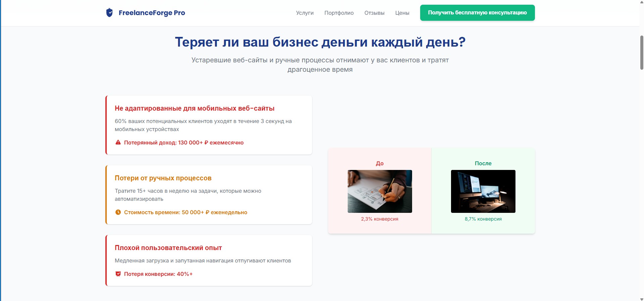Viewport: 644px width, 301px height.
Task: Click heading Не адаптированные для мобильных веб-сайты
Action: [x=195, y=108]
